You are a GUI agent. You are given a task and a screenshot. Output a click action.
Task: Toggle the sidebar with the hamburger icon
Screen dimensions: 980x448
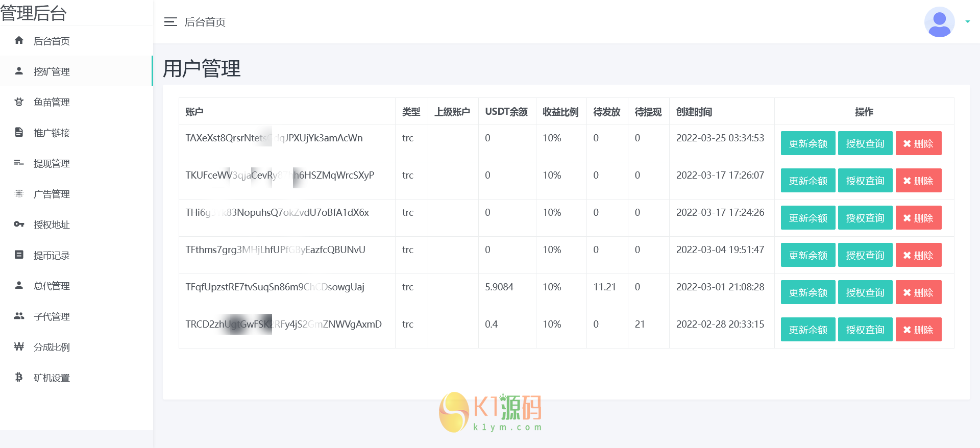[170, 22]
